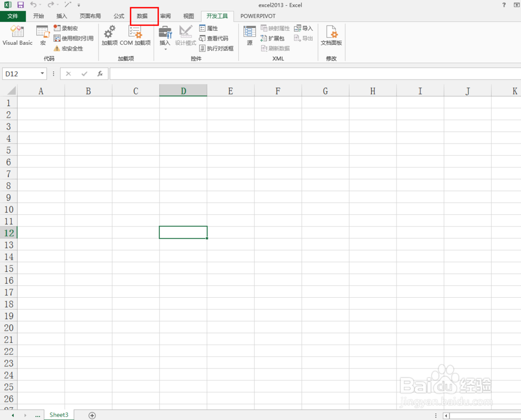
Task: Select column H header
Action: tap(373, 91)
